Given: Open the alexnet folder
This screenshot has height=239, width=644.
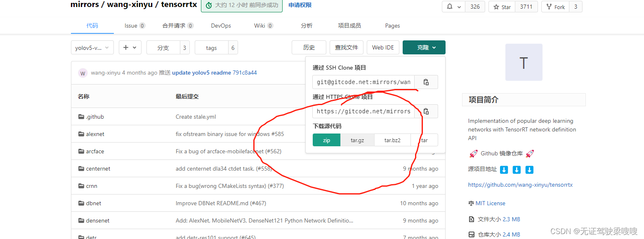Looking at the screenshot, I should tap(95, 134).
